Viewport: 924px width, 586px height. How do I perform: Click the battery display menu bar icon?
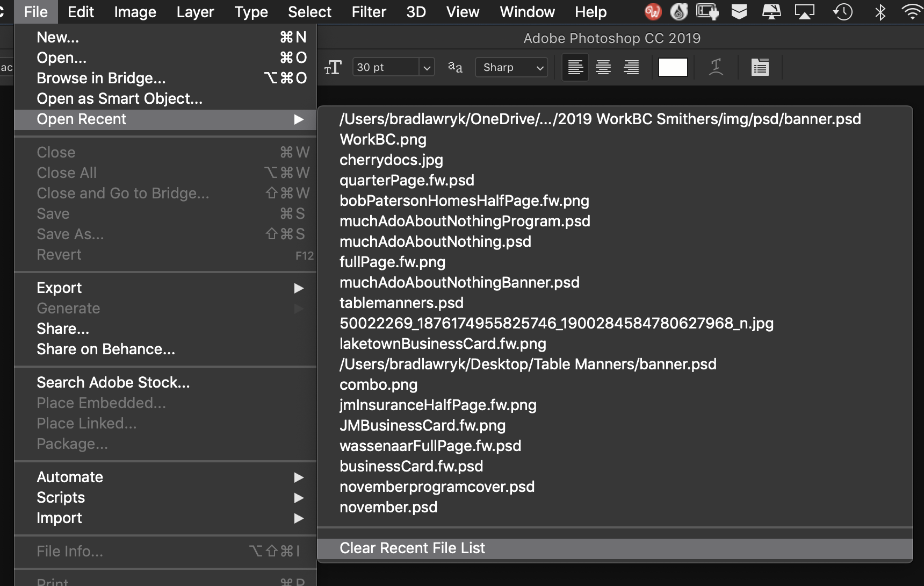(707, 12)
